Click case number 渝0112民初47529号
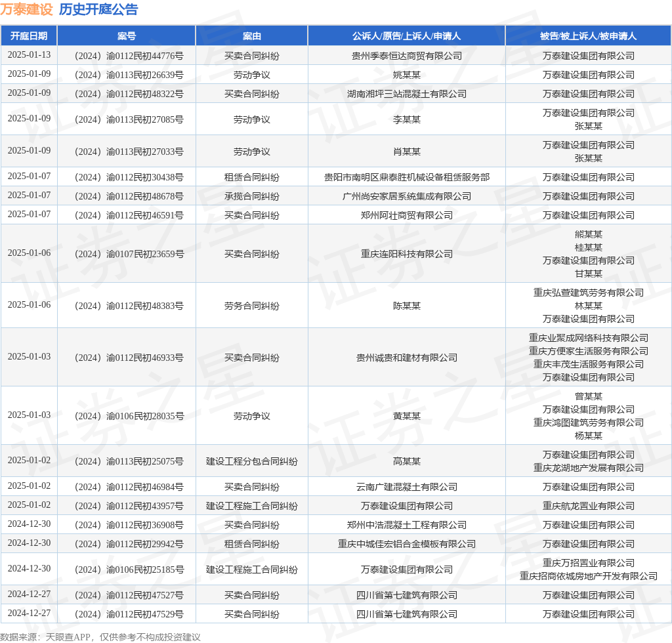The image size is (672, 643). (x=129, y=614)
